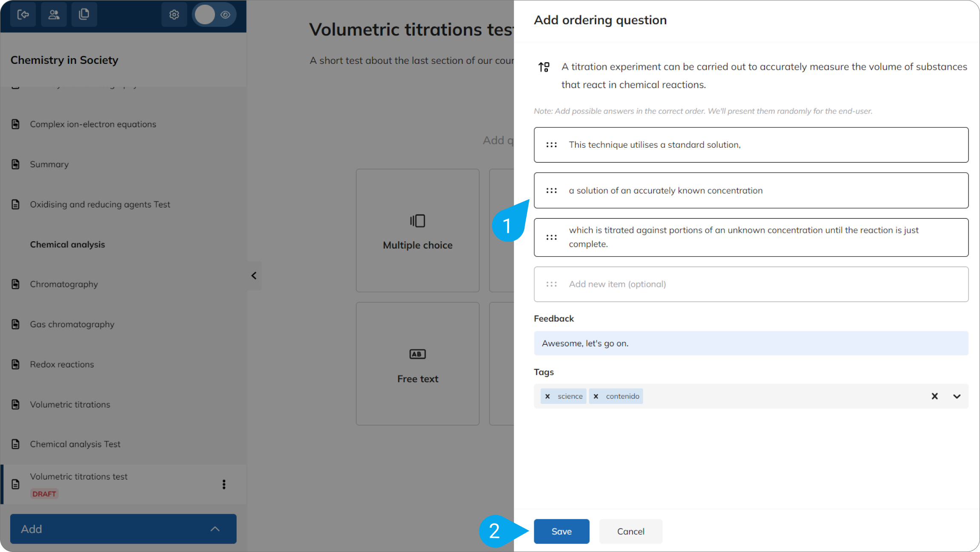Select Chemical analysis Test in sidebar
The width and height of the screenshot is (980, 552).
pyautogui.click(x=75, y=444)
